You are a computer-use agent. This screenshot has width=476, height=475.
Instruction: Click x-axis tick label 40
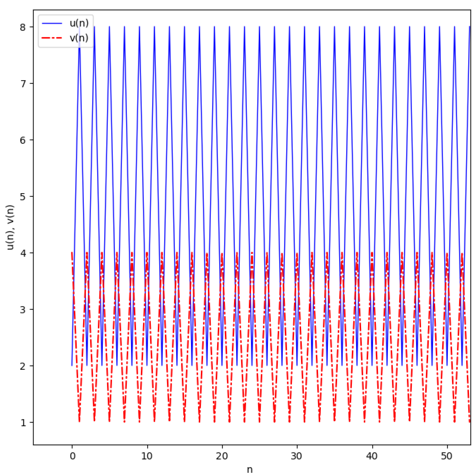[372, 456]
